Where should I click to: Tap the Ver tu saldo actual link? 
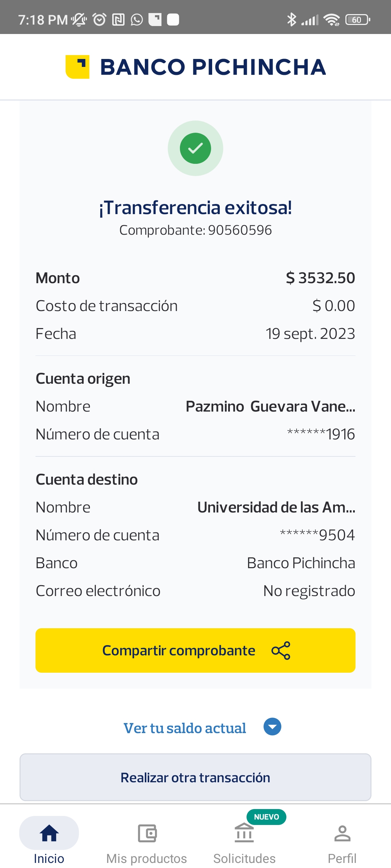[185, 728]
